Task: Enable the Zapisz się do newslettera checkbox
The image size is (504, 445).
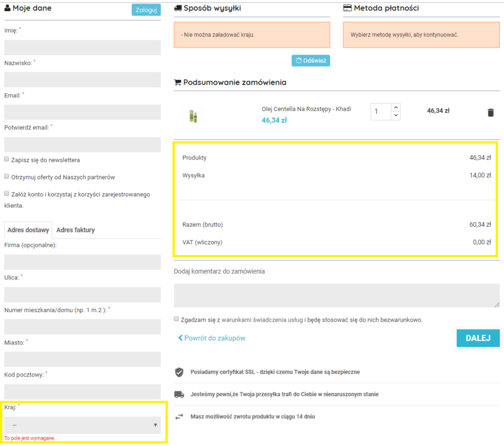Action: pos(7,159)
